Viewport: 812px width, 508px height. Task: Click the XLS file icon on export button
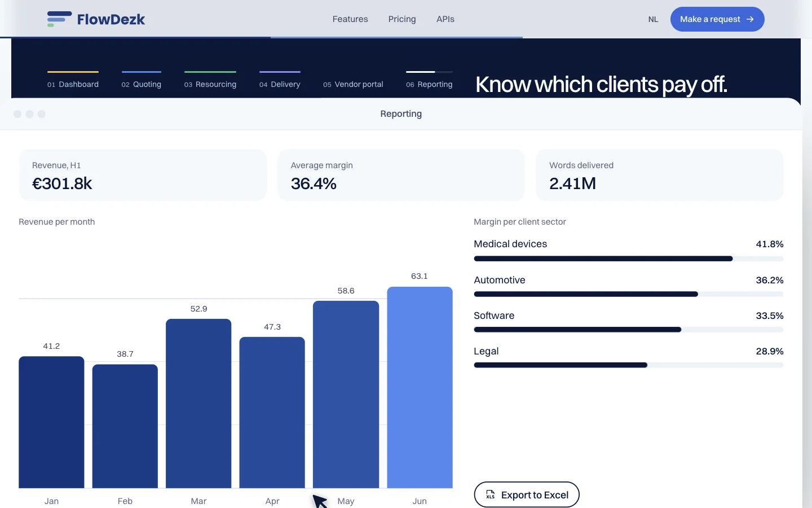pyautogui.click(x=491, y=494)
